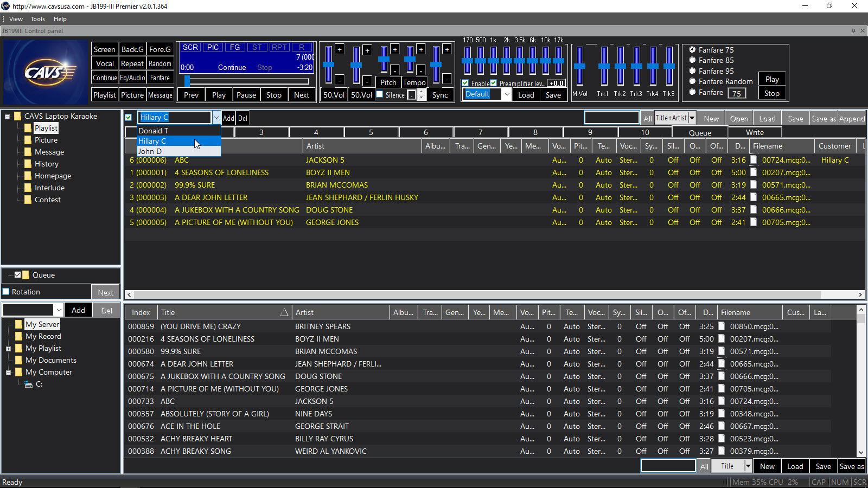Open the Tools menu
The image size is (868, 488).
pos(37,19)
